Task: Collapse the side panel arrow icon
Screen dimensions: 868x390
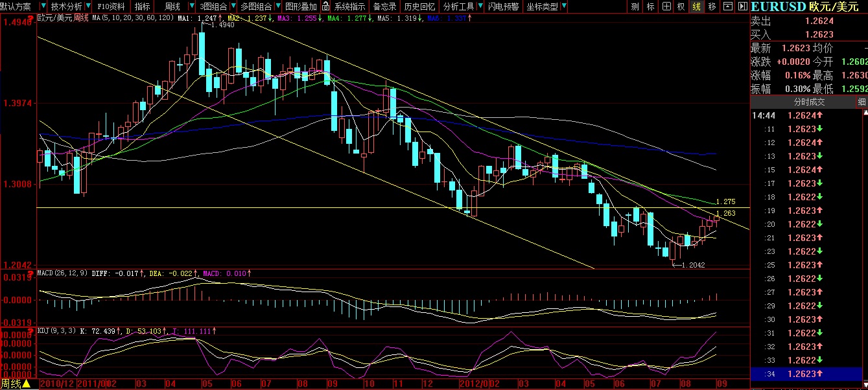Action: (743, 6)
